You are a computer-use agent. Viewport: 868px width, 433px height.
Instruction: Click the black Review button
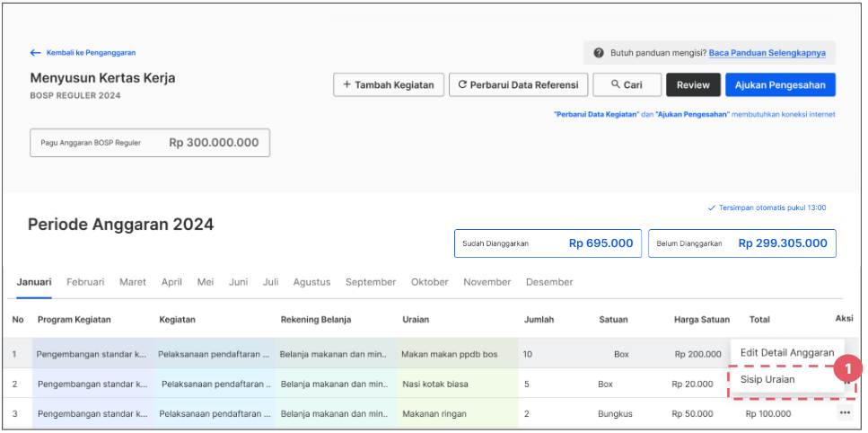tap(693, 84)
